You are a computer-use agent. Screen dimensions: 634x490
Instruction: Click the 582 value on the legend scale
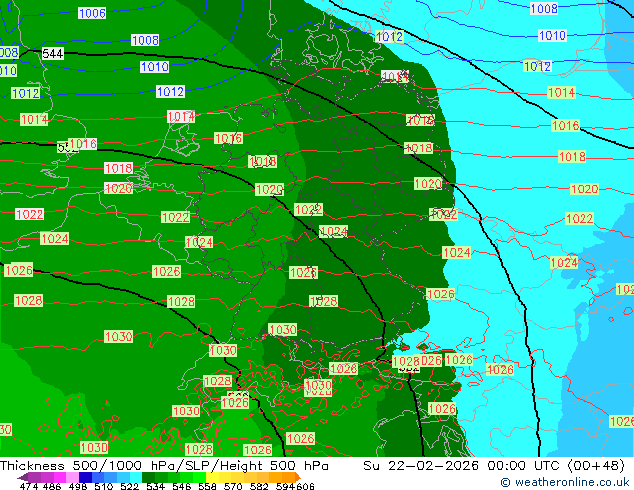259,486
